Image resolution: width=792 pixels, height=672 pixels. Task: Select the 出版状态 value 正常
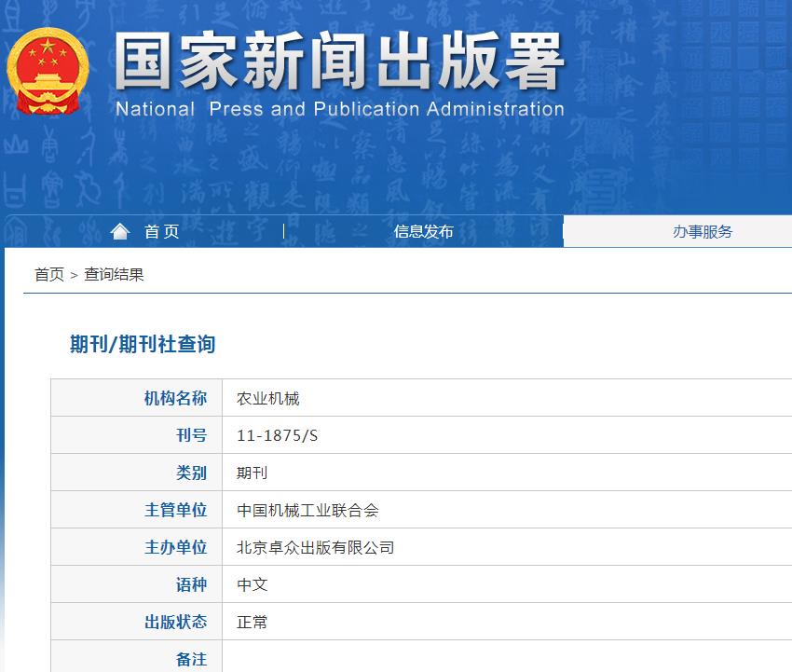(250, 622)
